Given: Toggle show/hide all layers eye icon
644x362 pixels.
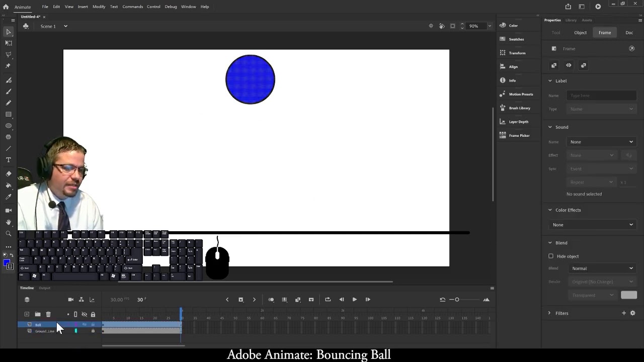Looking at the screenshot, I should (x=84, y=314).
